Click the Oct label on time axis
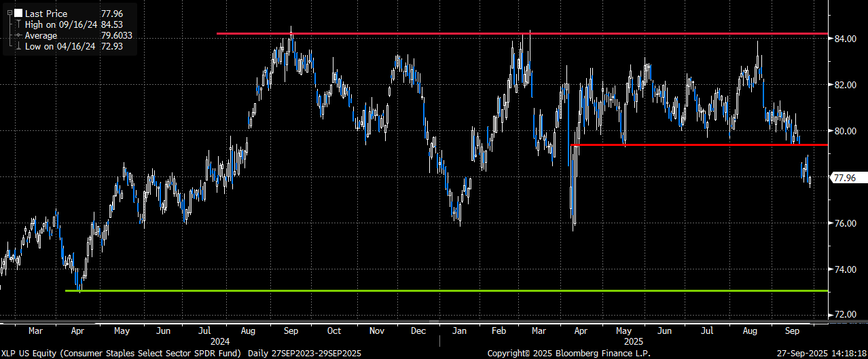868x359 pixels. 333,331
